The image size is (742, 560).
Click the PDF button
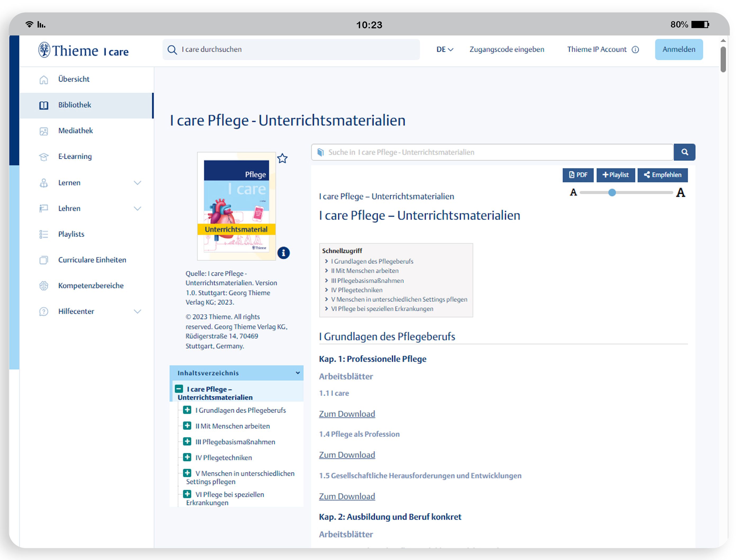coord(578,175)
